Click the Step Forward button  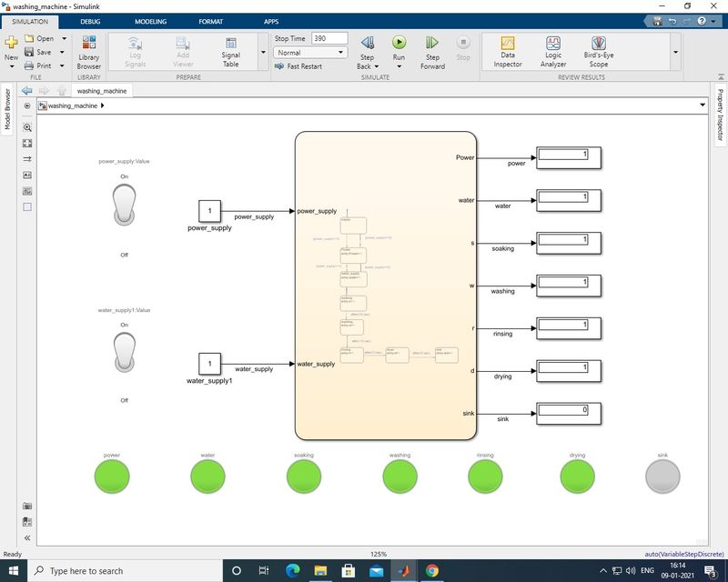point(433,45)
